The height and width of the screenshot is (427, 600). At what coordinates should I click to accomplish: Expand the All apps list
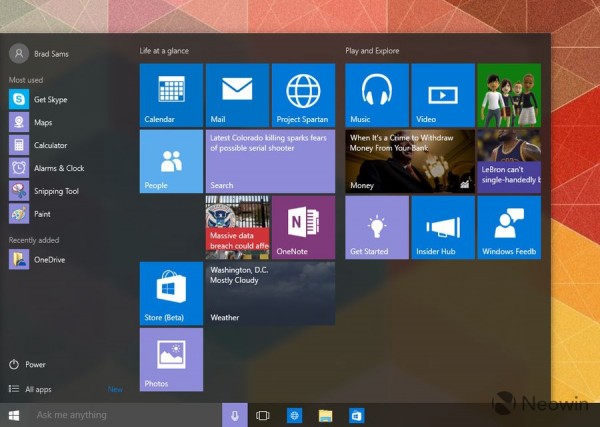tap(38, 389)
